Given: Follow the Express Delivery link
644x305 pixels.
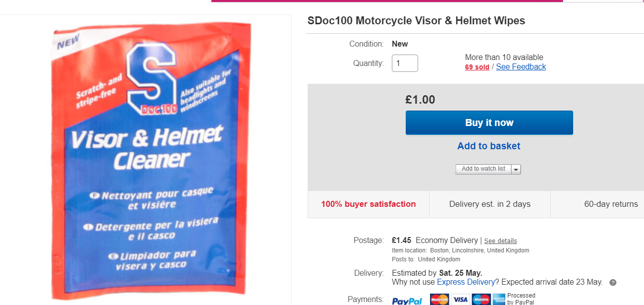Looking at the screenshot, I should click(x=466, y=282).
